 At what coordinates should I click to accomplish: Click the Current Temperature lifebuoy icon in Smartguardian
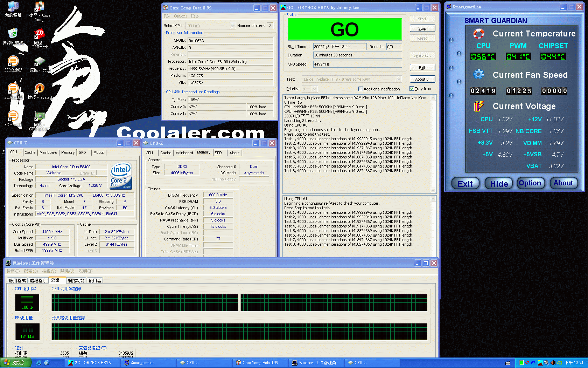478,34
